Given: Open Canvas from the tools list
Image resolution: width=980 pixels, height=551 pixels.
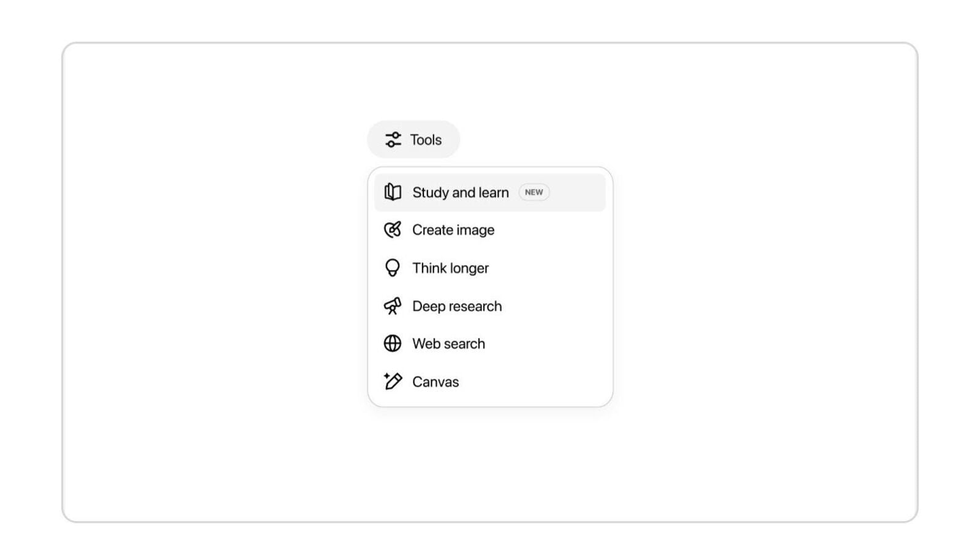Looking at the screenshot, I should [435, 381].
